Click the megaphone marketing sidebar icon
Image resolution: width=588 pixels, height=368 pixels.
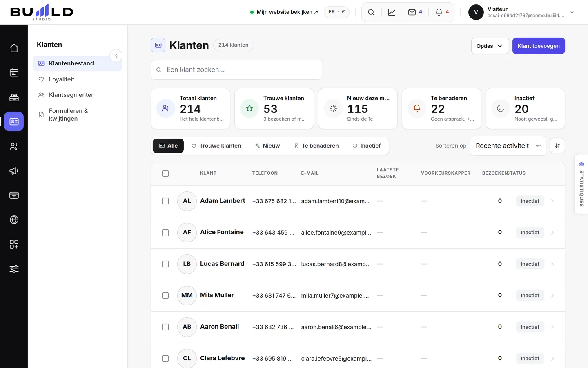(14, 171)
